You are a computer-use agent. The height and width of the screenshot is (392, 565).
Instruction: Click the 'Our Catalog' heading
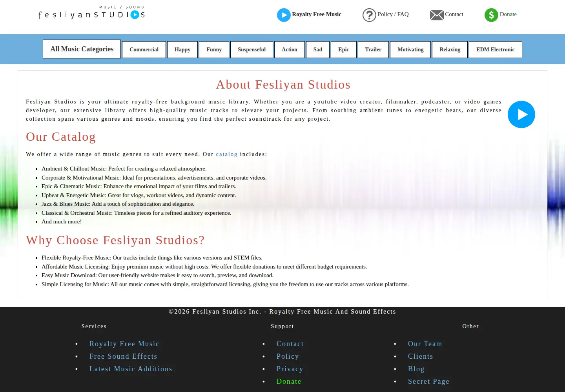(x=61, y=137)
